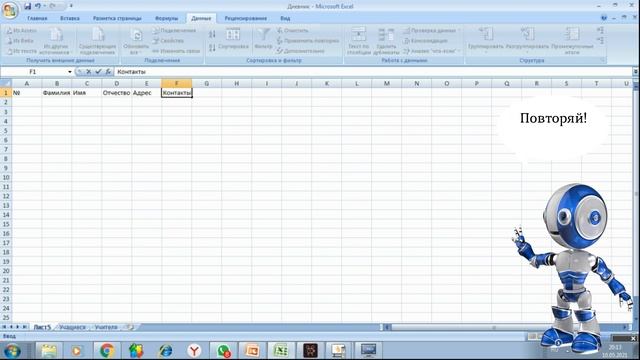The width and height of the screenshot is (640, 360).
Task: Open Проверка данных
Action: point(430,31)
